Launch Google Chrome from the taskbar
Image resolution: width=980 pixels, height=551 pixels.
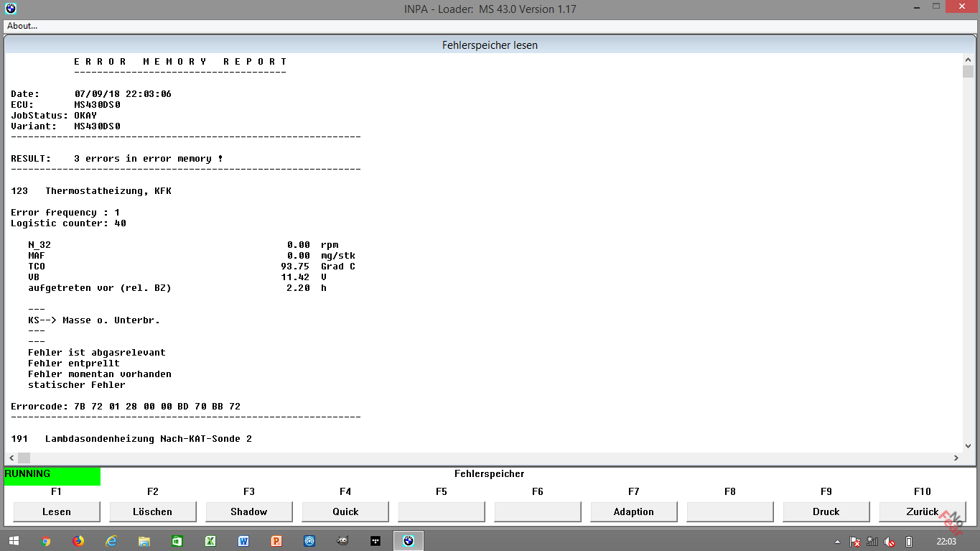46,541
